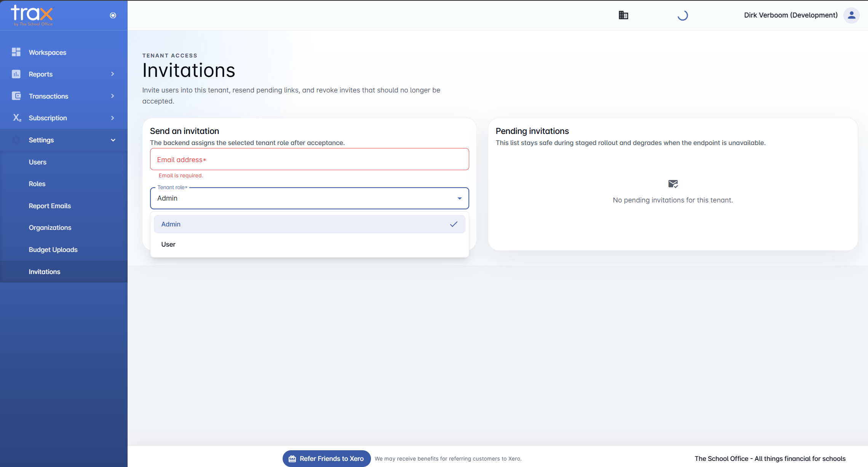Screen dimensions: 868x467
Task: Click the Transactions wallet icon
Action: [x=16, y=96]
